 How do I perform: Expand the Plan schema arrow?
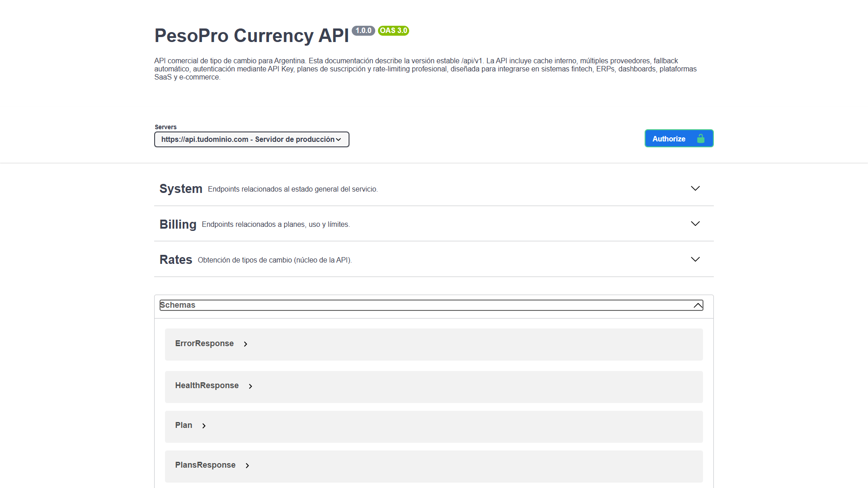(x=204, y=426)
